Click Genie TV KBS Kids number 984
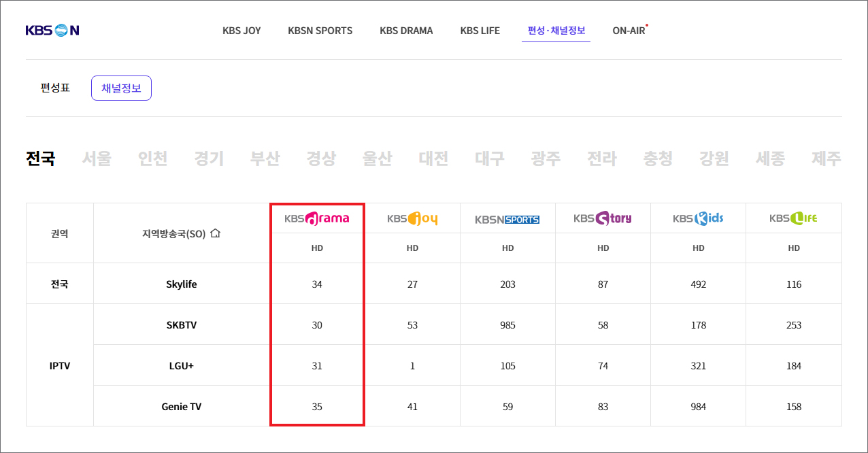Viewport: 868px width, 453px height. coord(698,407)
